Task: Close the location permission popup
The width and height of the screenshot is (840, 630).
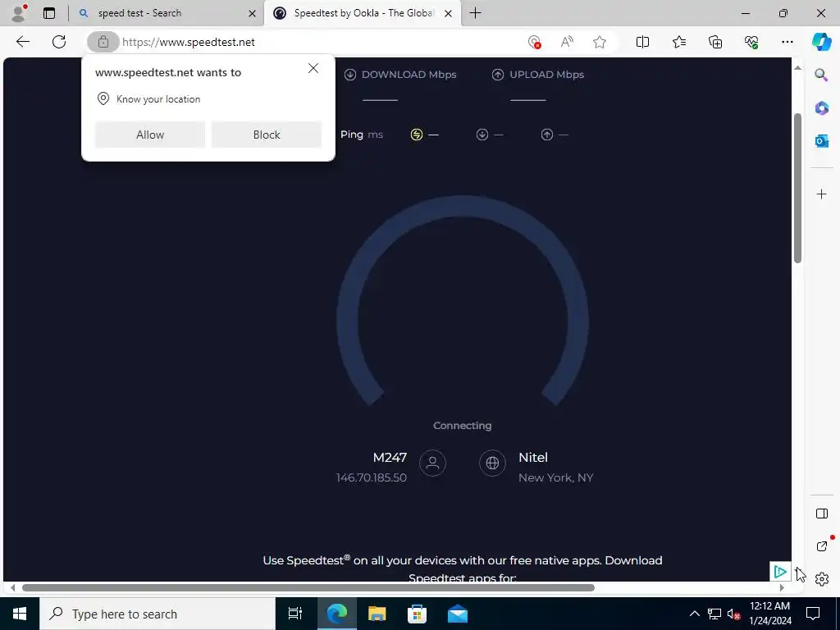Action: (313, 68)
